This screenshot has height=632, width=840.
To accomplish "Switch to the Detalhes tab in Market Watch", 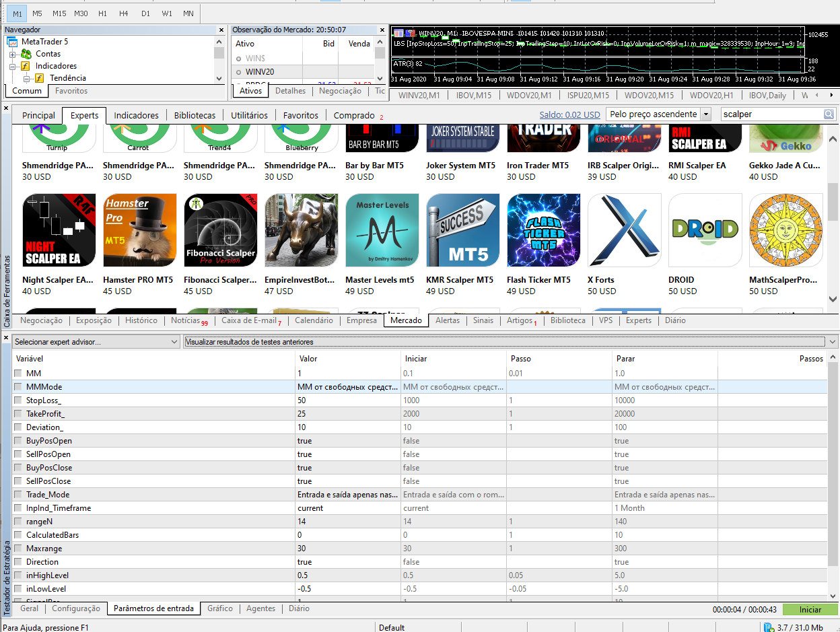I will pos(290,91).
